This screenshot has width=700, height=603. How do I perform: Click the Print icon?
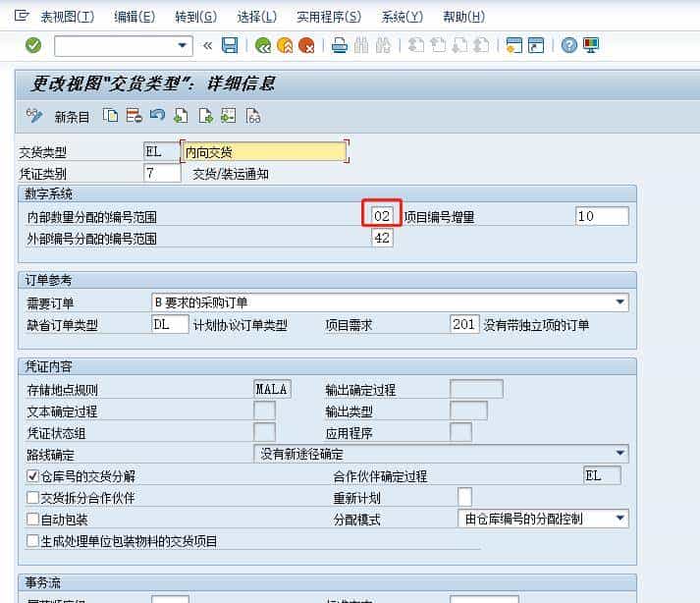coord(340,45)
